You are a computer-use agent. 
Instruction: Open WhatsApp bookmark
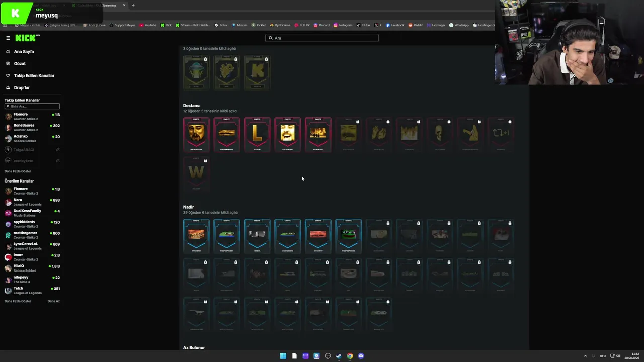tap(459, 25)
